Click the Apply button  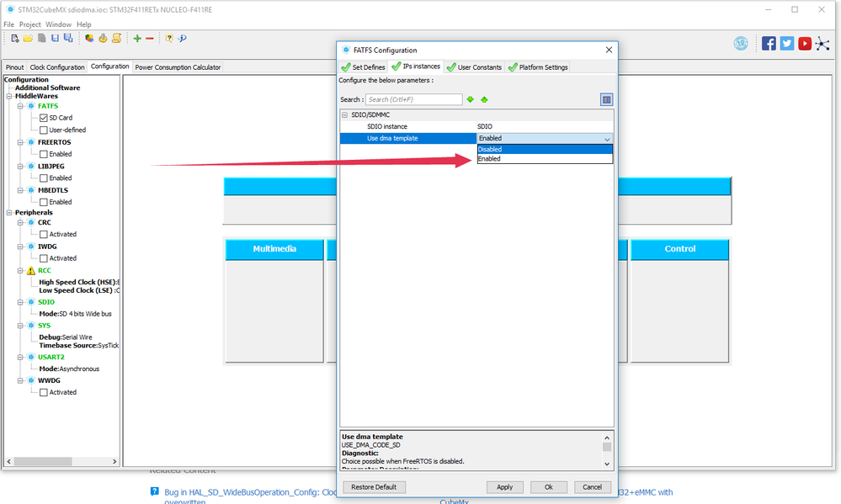(505, 487)
